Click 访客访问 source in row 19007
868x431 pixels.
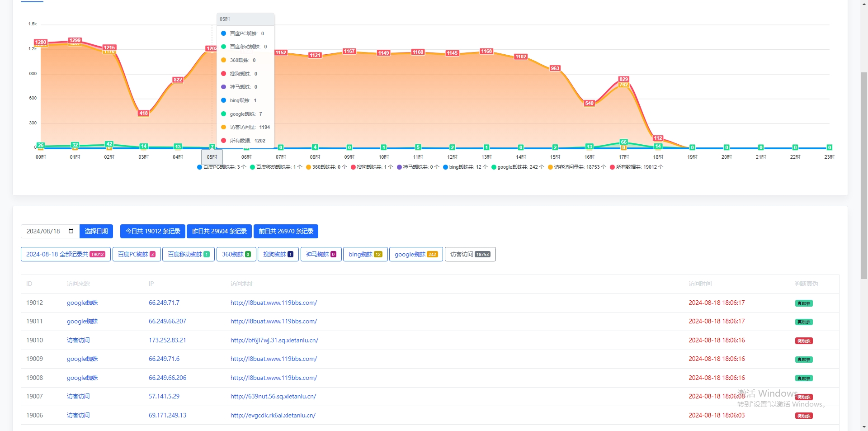[x=78, y=396]
